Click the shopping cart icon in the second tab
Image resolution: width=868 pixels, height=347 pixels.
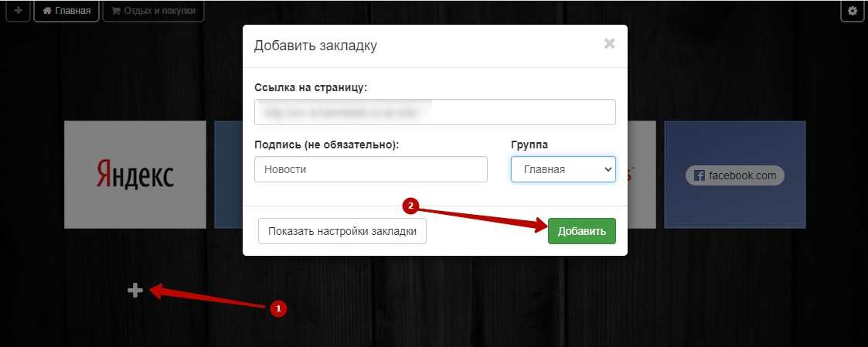pos(117,12)
